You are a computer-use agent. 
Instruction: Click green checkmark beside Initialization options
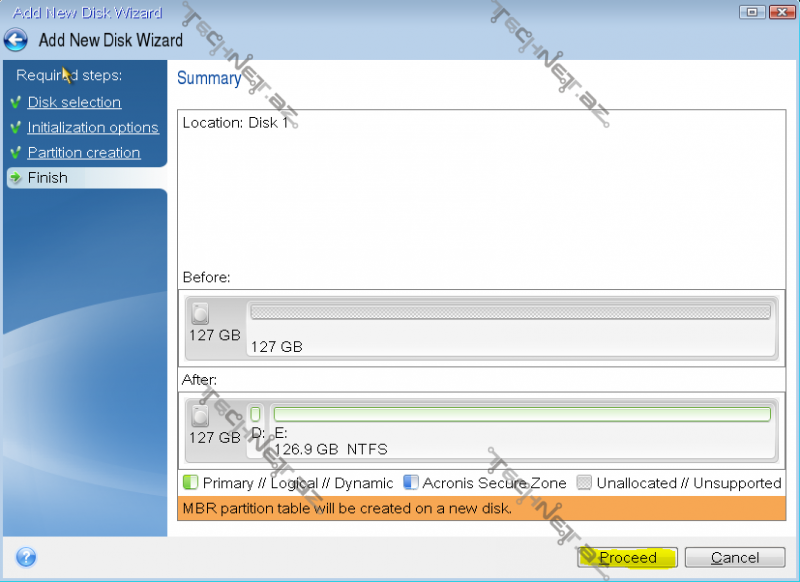click(x=15, y=128)
